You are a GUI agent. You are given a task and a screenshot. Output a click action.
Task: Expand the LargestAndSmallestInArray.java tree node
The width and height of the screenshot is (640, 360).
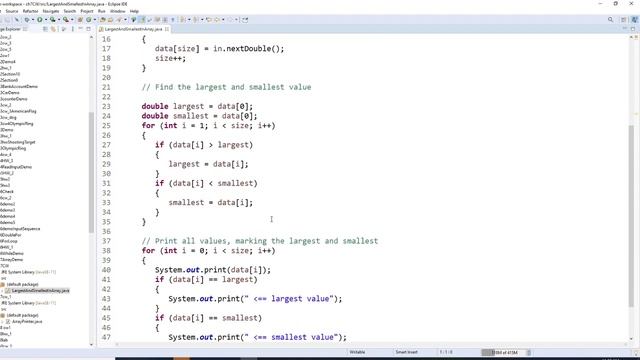(2, 291)
